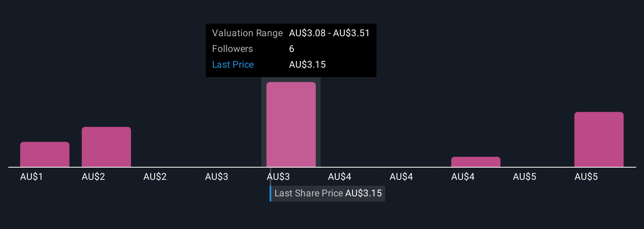This screenshot has width=644, height=229.
Task: Click the AU$3.15 value in the tooltip
Action: tap(307, 65)
